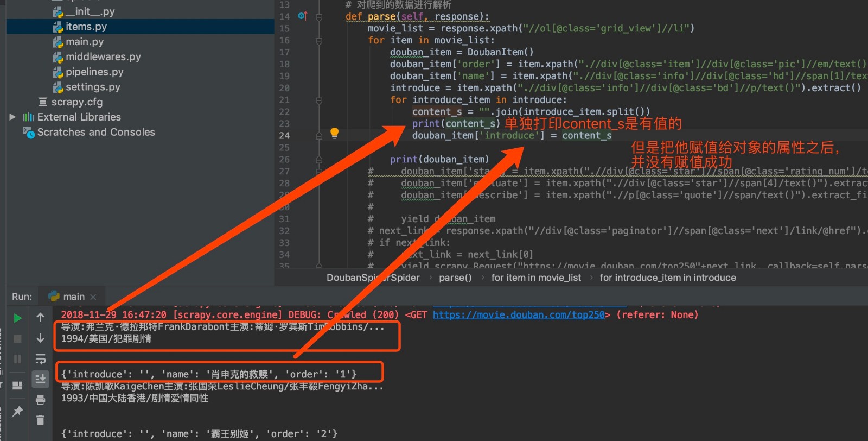Click the yellow lightbulb intention icon

pos(334,133)
